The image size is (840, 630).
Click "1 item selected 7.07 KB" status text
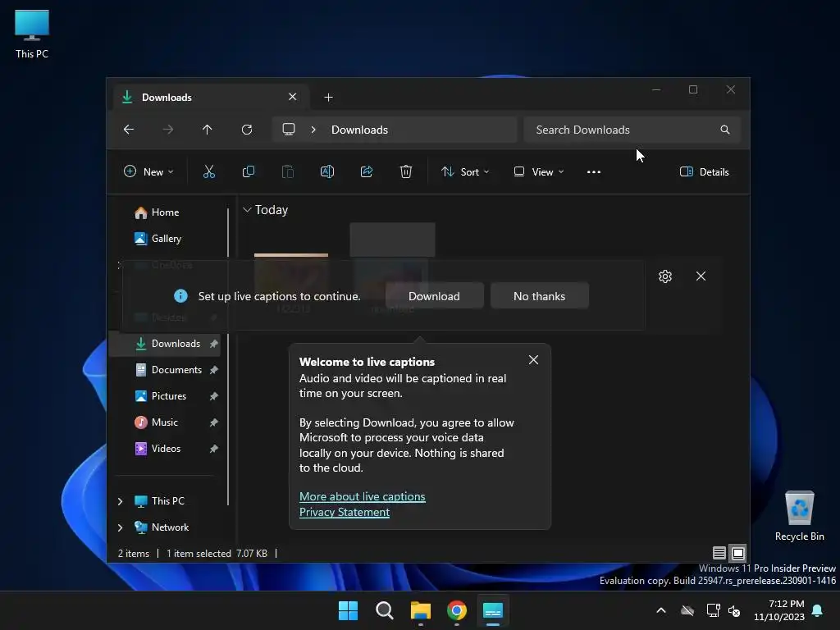click(x=217, y=554)
